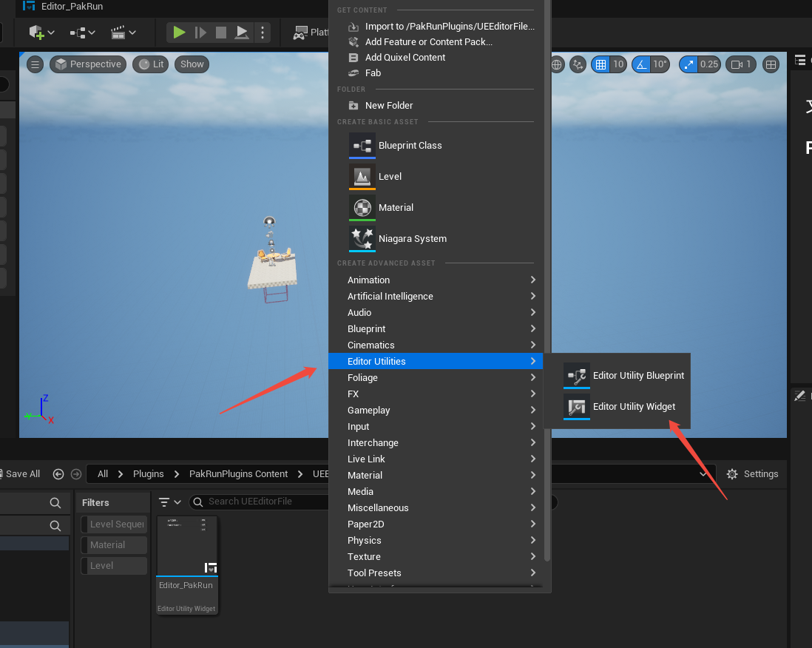The image size is (812, 648).
Task: Go forward in content browser history
Action: pos(76,474)
